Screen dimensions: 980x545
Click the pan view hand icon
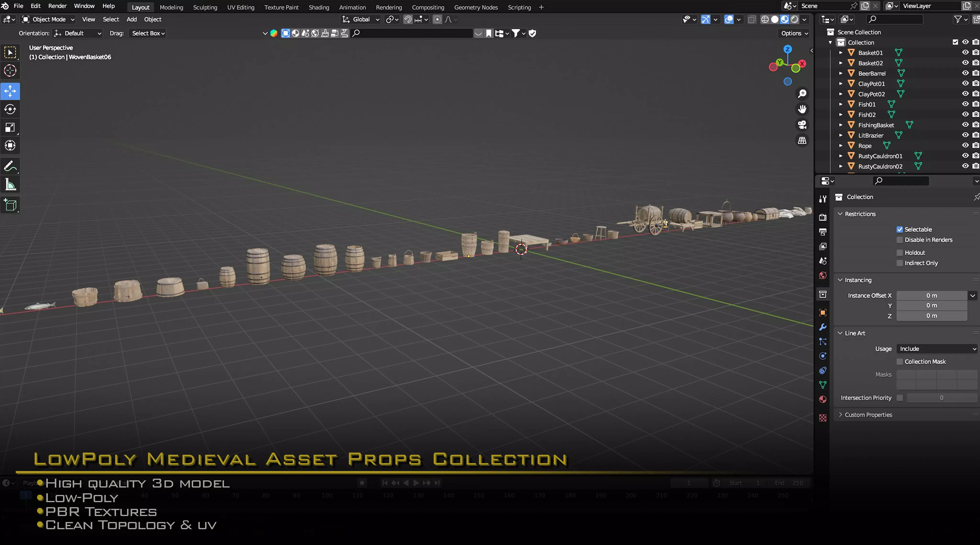point(802,109)
